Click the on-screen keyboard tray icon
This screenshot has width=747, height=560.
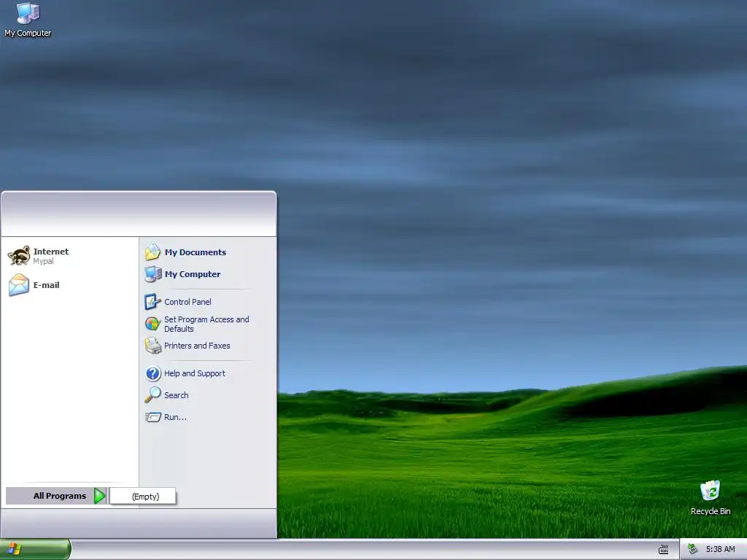tap(664, 550)
